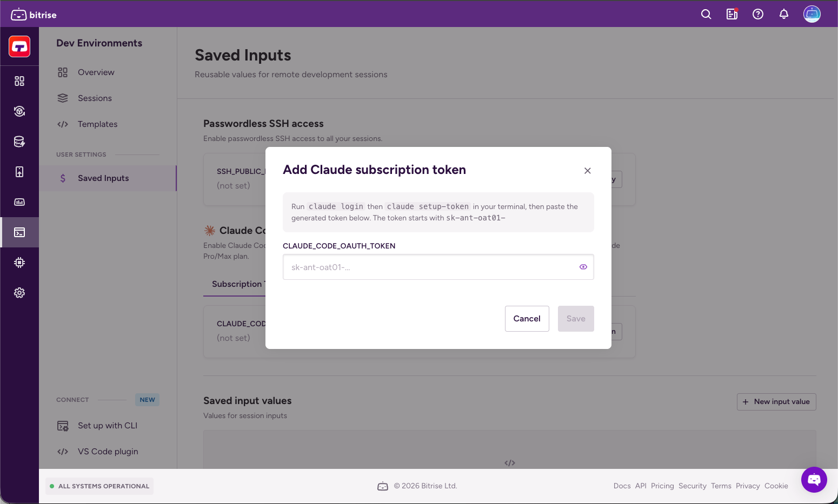This screenshot has width=838, height=504.
Task: Open the build target icon in left rail
Action: pos(19,111)
